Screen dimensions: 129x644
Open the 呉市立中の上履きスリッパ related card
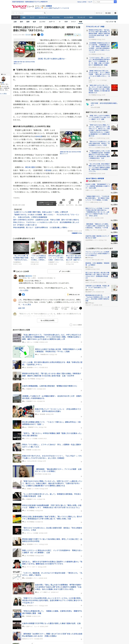(56, 252)
